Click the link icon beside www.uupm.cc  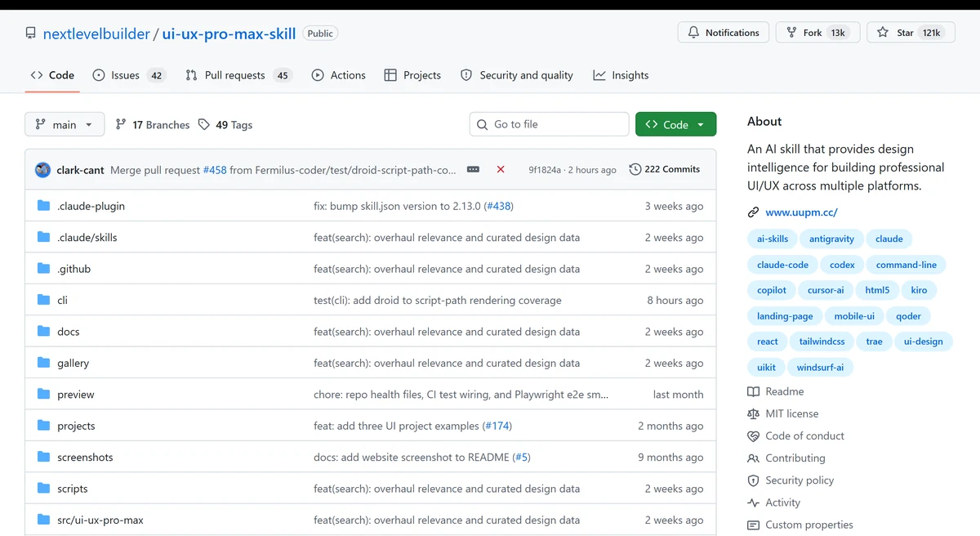tap(753, 212)
